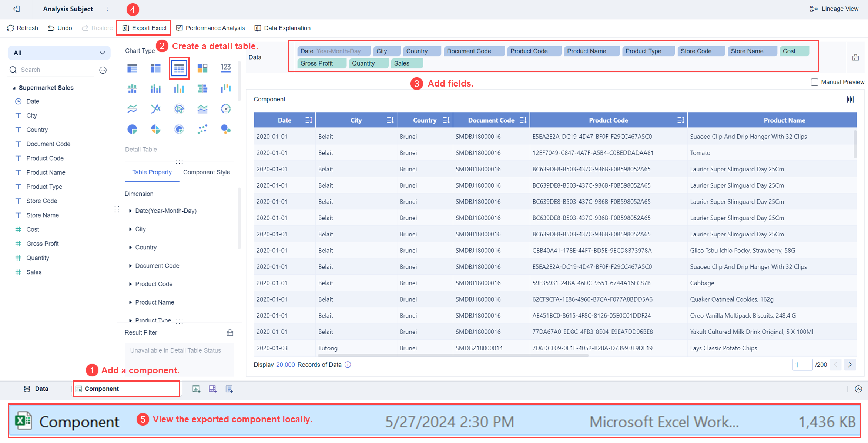This screenshot has width=868, height=443.
Task: Click the Export Excel button
Action: click(144, 28)
